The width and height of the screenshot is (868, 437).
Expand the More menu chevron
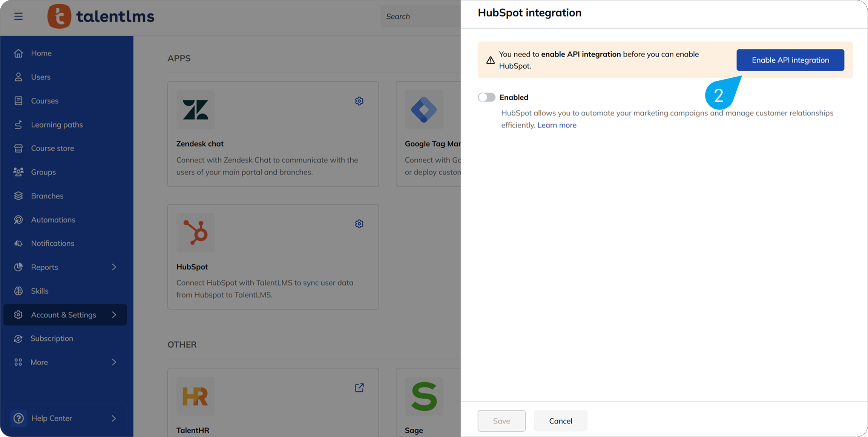point(114,362)
